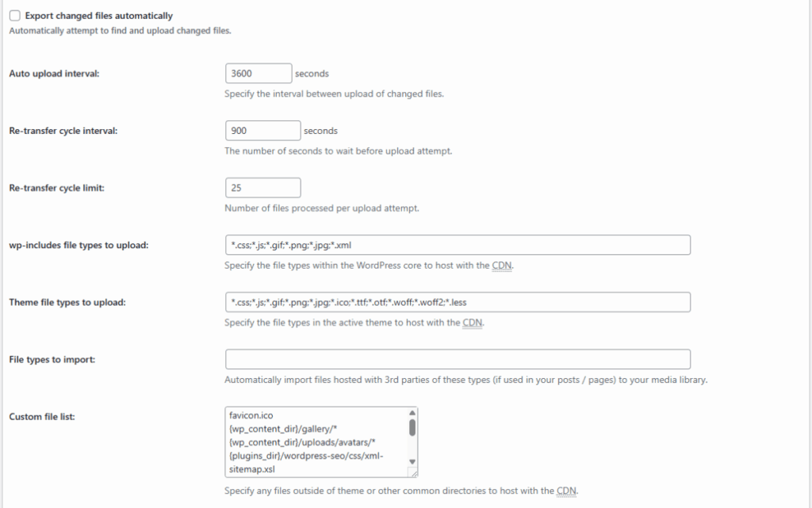Click the "File types to import:" label
Image resolution: width=812 pixels, height=508 pixels.
coord(52,359)
